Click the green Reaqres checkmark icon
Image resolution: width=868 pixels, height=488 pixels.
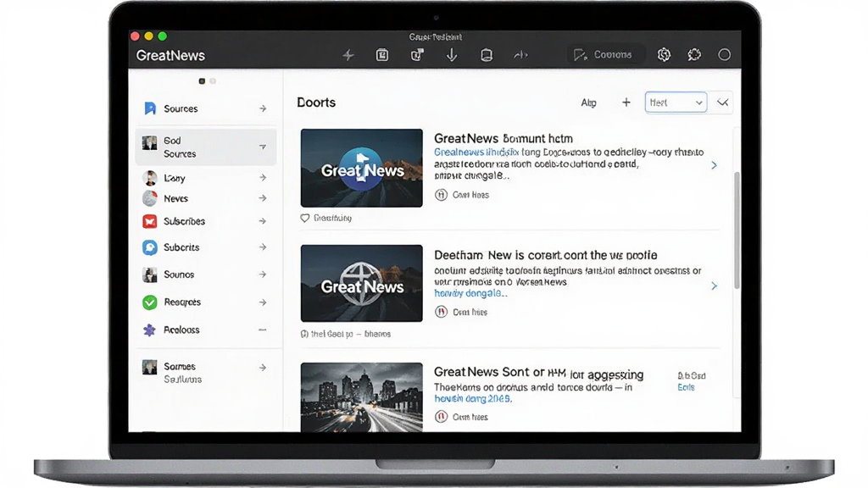click(149, 302)
